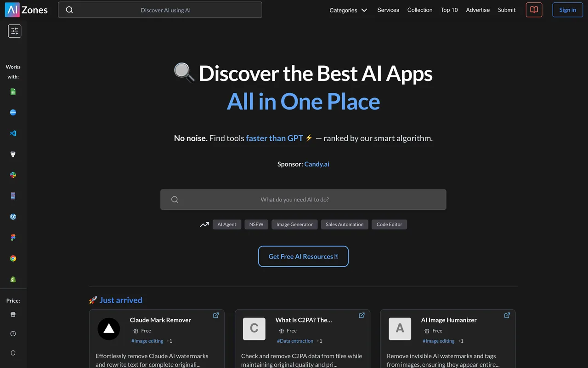Expand the Categories dropdown

tap(348, 10)
